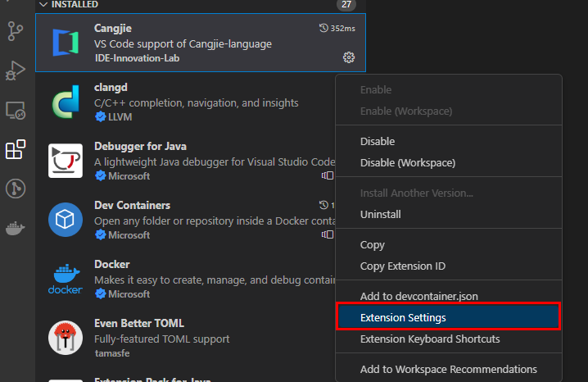
Task: Open Extension Keyboard Shortcuts
Action: click(430, 339)
